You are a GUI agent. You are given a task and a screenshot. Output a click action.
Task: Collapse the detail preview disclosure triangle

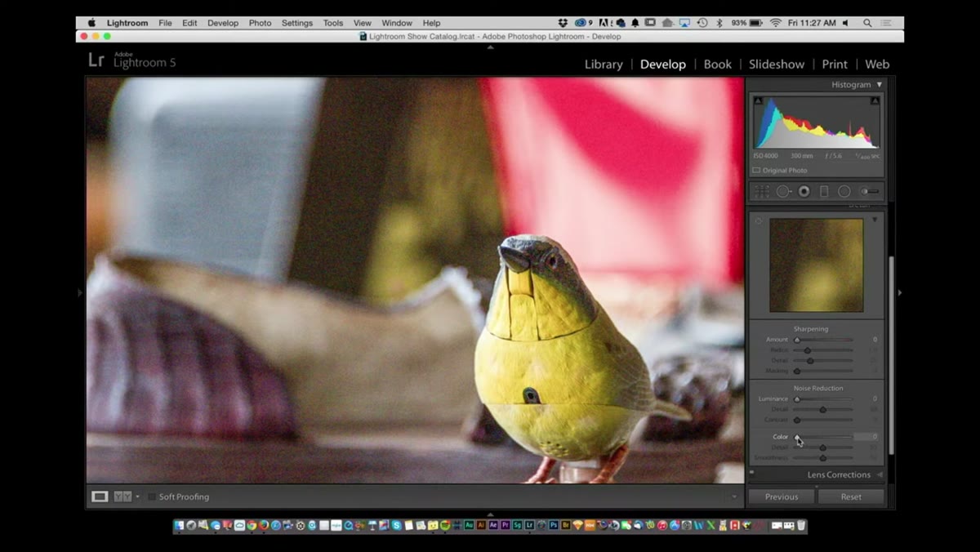coord(875,220)
